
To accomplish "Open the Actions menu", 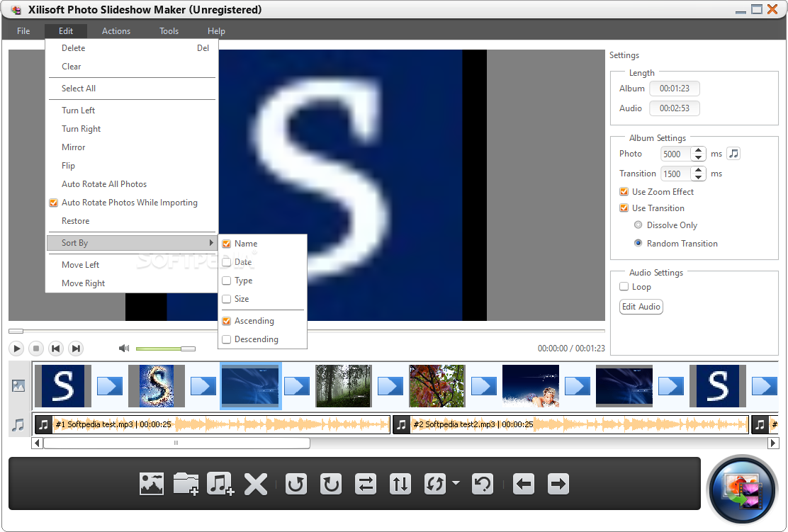I will point(116,31).
